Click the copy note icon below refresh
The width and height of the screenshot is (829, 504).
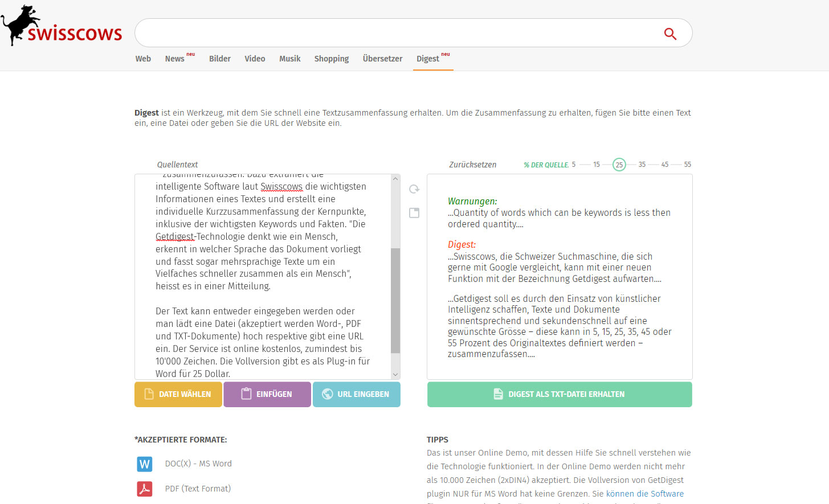click(x=414, y=213)
